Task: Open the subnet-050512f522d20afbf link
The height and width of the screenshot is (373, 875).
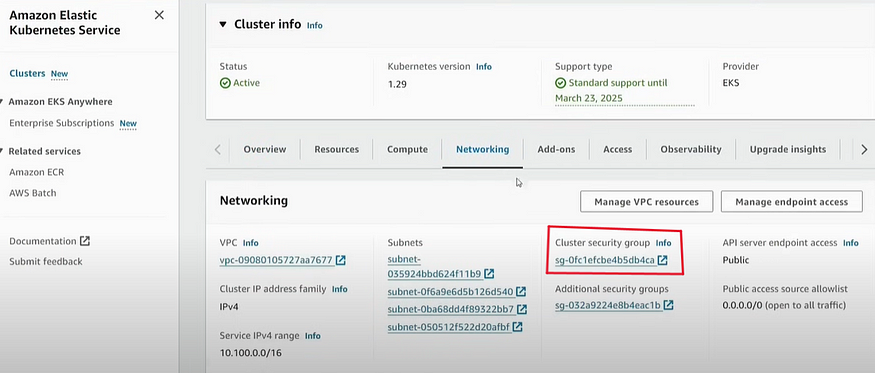Action: pos(449,327)
